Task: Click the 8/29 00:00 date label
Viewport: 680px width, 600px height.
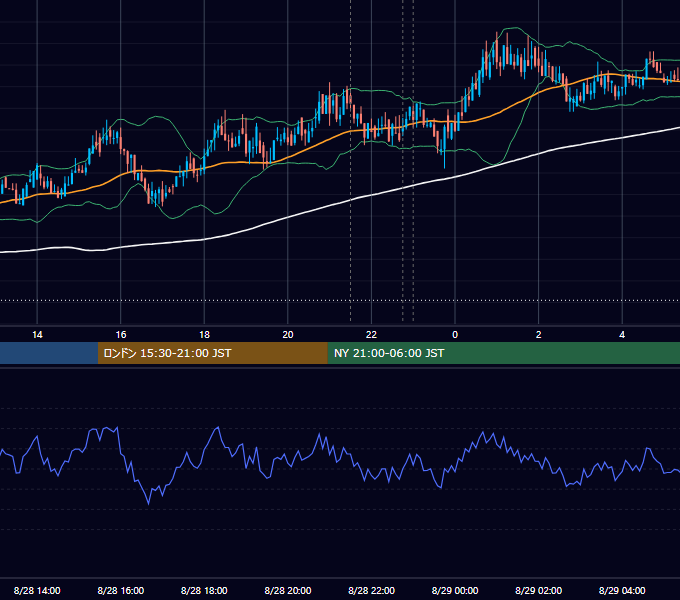Action: click(x=455, y=590)
